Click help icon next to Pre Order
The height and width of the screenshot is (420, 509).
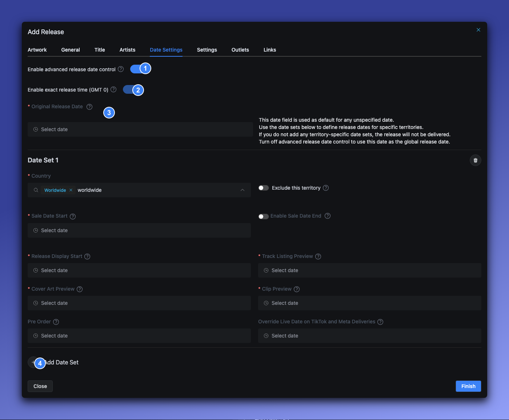(56, 322)
